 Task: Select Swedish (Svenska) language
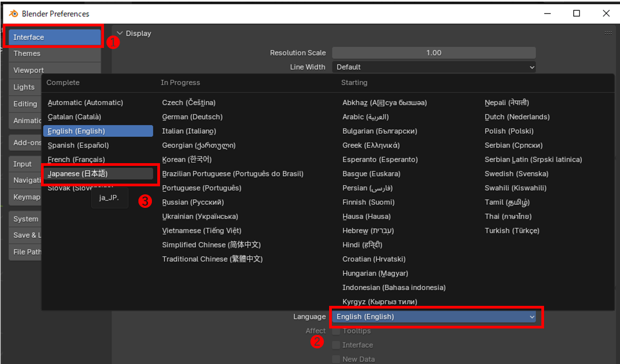[x=517, y=173]
